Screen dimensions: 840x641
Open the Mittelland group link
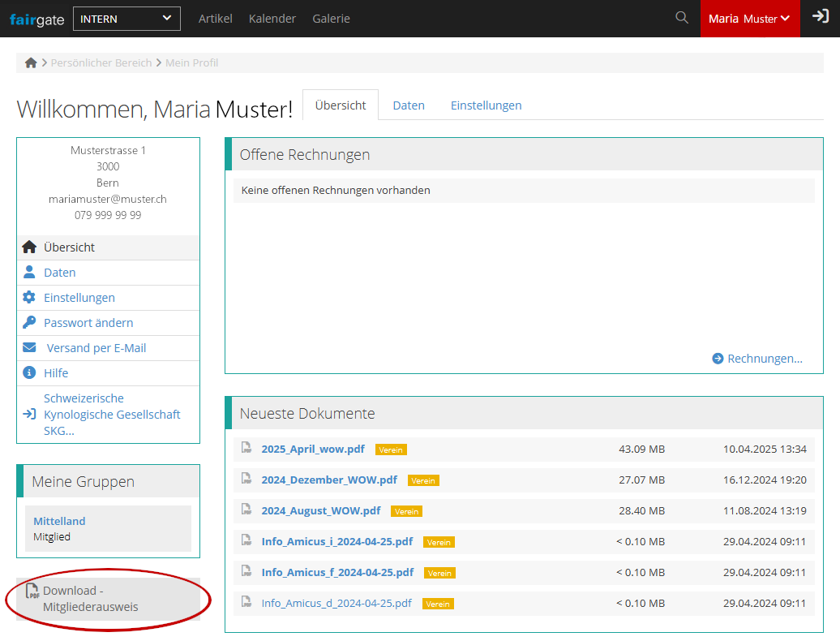pyautogui.click(x=59, y=521)
